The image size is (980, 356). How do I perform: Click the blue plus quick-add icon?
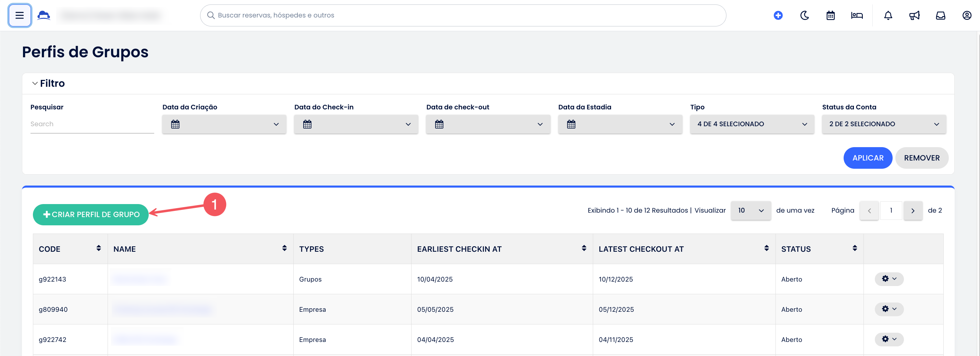click(778, 15)
